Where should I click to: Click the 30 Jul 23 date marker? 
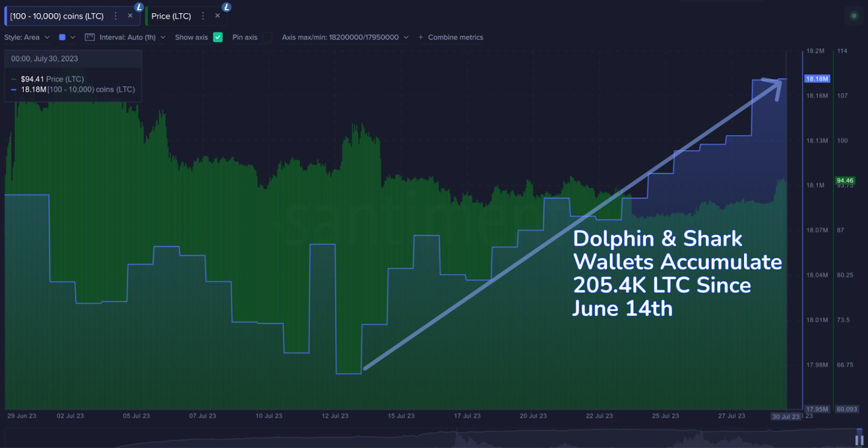tap(786, 417)
